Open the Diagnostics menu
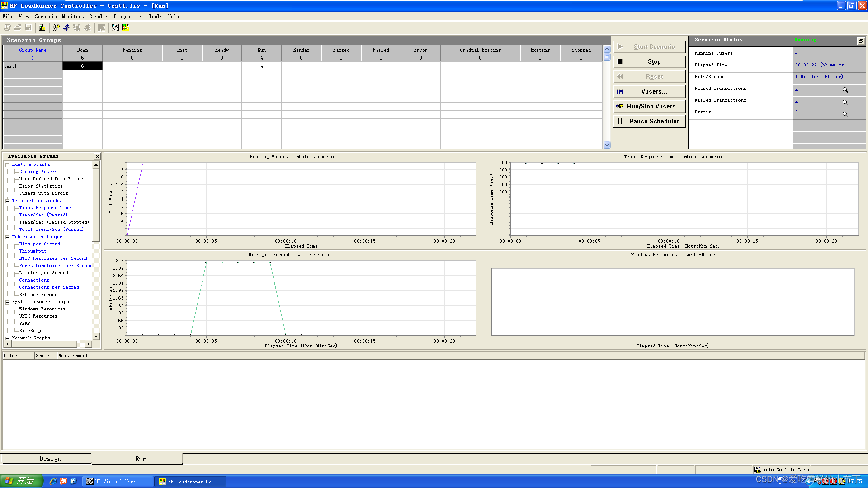The width and height of the screenshot is (868, 488). pyautogui.click(x=128, y=17)
